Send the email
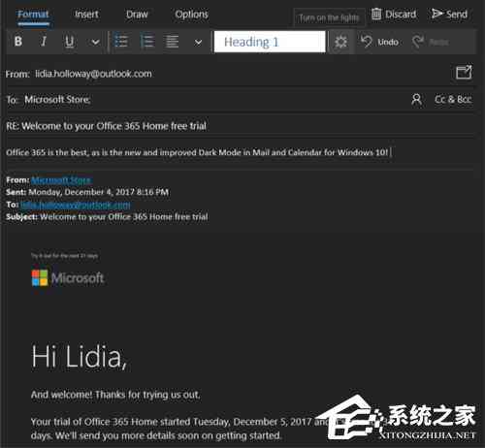The height and width of the screenshot is (448, 485). pyautogui.click(x=449, y=14)
